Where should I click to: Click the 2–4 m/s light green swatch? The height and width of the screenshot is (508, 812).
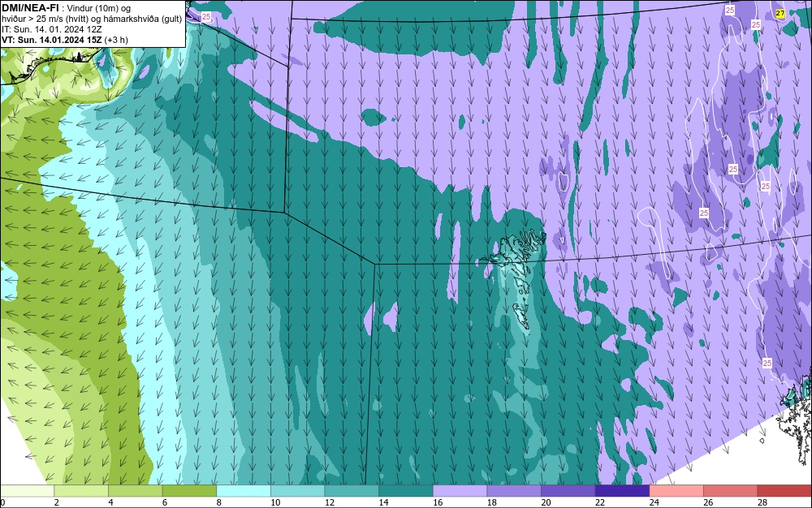[x=81, y=490]
